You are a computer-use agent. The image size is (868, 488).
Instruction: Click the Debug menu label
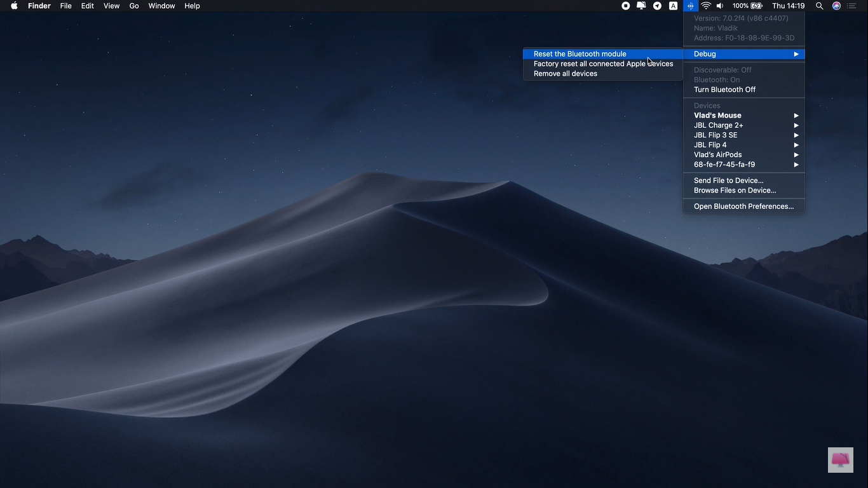pyautogui.click(x=705, y=54)
